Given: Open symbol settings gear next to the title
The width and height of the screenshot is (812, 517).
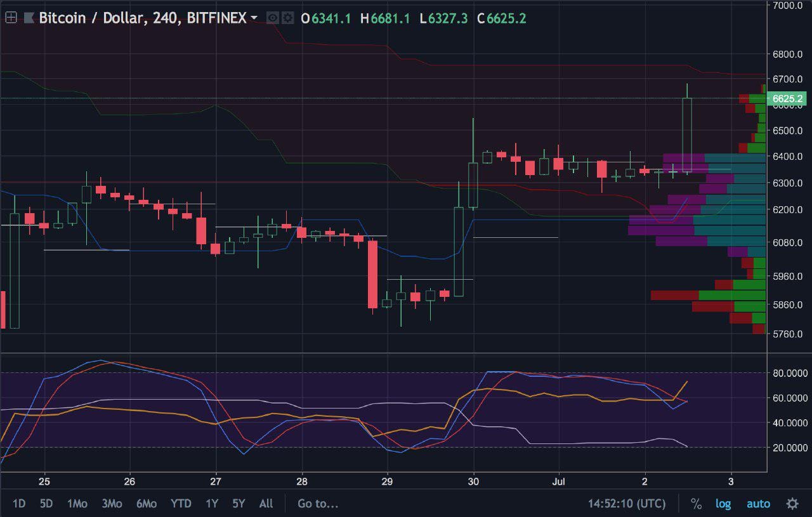Looking at the screenshot, I should click(287, 18).
